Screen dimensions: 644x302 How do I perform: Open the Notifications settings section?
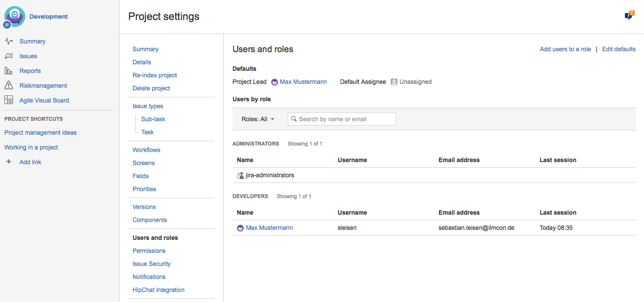(149, 277)
